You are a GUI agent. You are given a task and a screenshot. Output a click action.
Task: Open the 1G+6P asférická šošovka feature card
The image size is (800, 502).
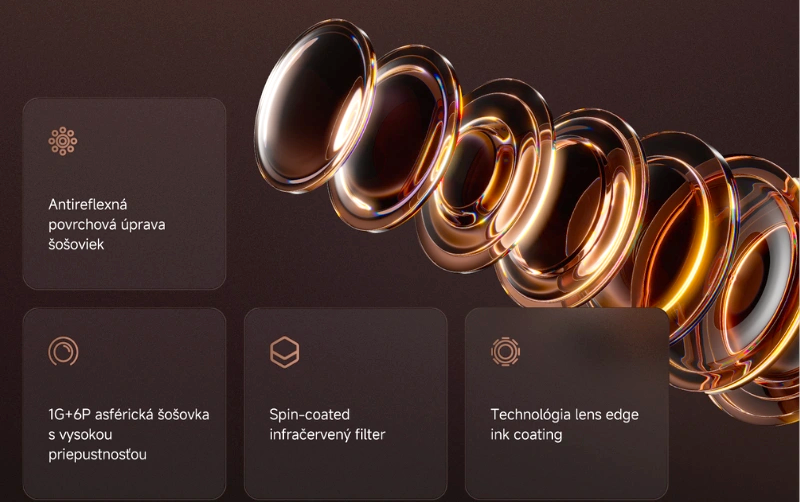(x=124, y=404)
